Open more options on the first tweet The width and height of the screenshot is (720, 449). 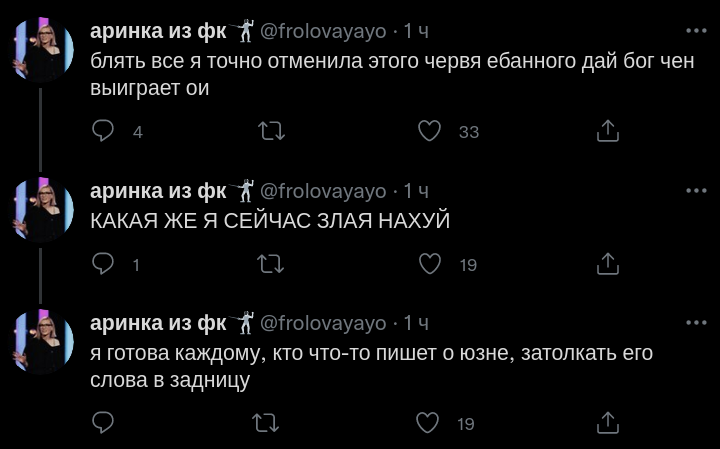pyautogui.click(x=695, y=30)
